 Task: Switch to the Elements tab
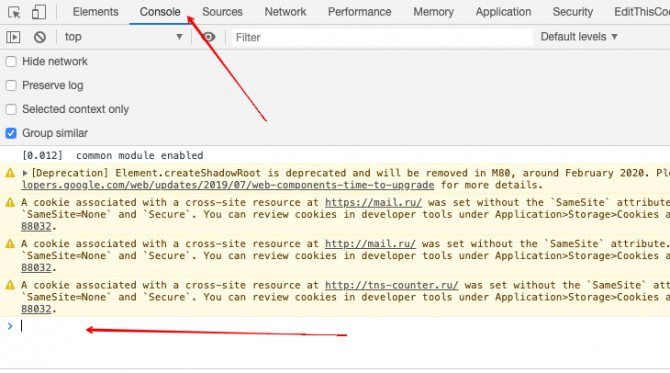(x=95, y=12)
